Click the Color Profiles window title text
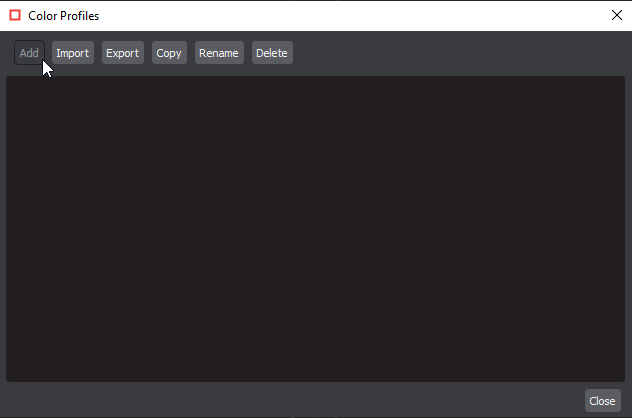Image resolution: width=632 pixels, height=418 pixels. (x=63, y=16)
